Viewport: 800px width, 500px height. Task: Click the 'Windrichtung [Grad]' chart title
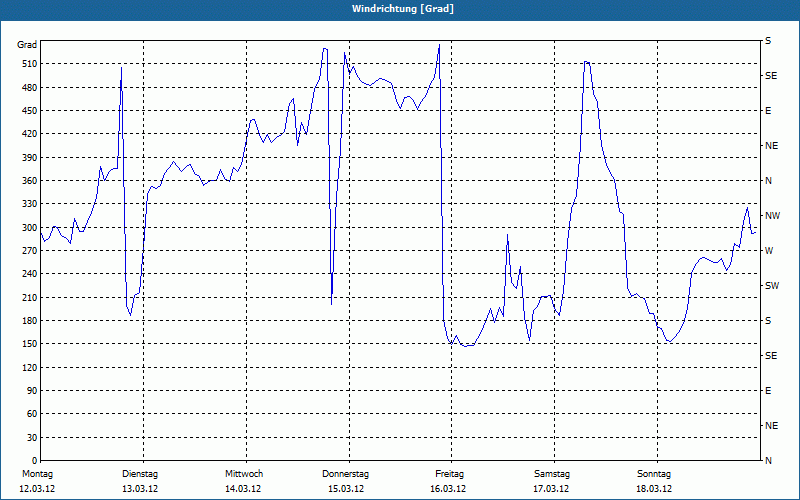[x=403, y=9]
